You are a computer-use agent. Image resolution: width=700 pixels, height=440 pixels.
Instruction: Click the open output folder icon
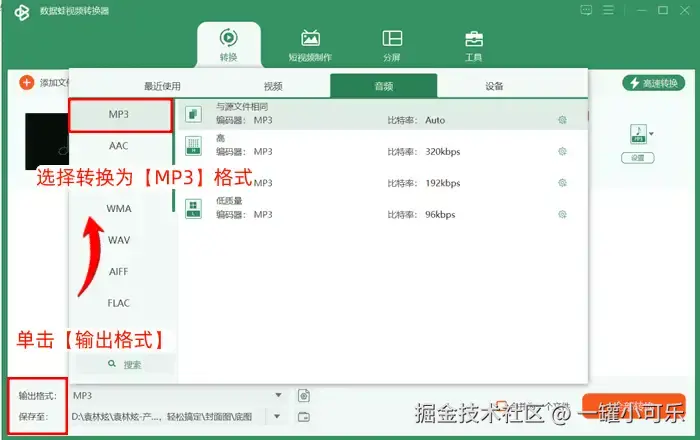coord(304,417)
